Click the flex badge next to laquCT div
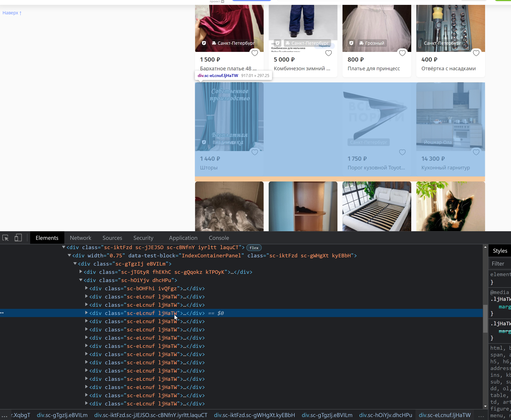 [x=254, y=247]
